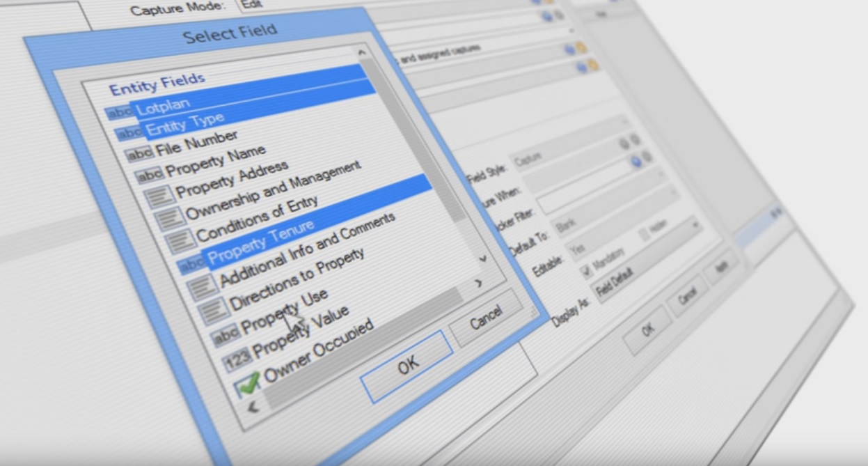Click the abc icon next to Property Name
Image resolution: width=868 pixels, height=466 pixels.
(x=149, y=175)
